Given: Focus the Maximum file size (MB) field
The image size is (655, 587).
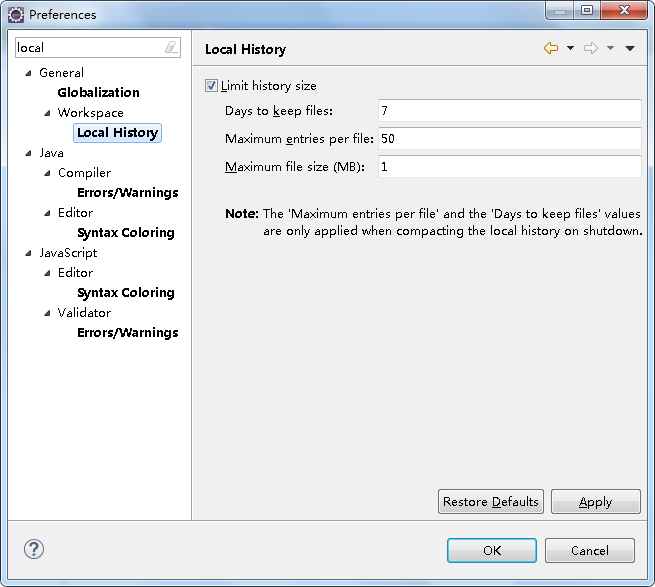Looking at the screenshot, I should 510,166.
